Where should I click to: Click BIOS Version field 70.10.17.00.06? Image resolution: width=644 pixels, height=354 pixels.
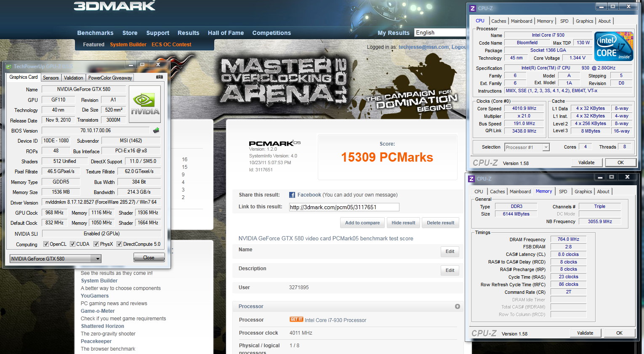tap(96, 130)
